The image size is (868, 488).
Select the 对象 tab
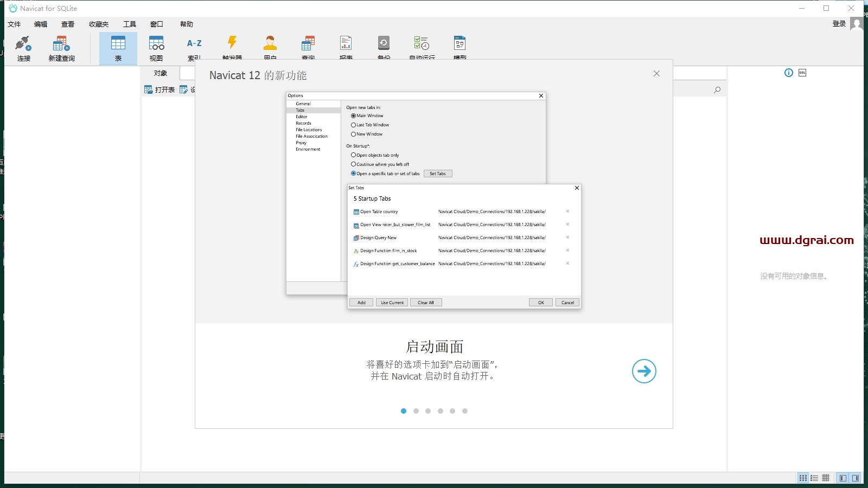point(160,73)
